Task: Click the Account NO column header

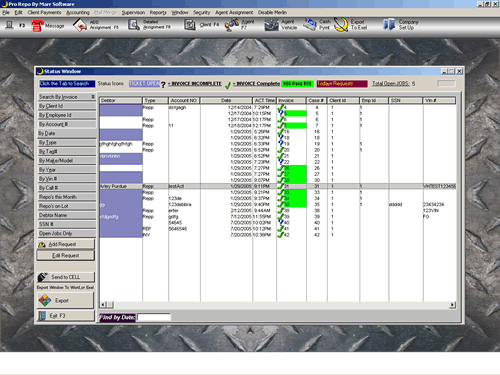Action: pos(184,100)
